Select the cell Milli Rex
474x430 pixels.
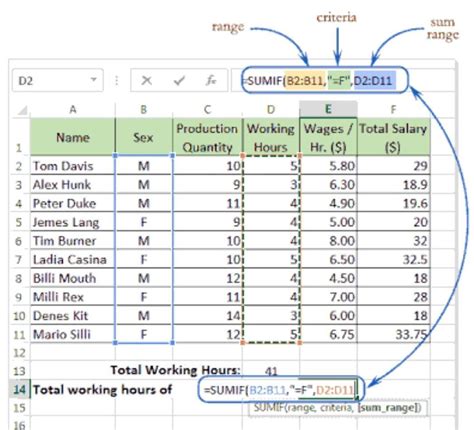pos(73,297)
